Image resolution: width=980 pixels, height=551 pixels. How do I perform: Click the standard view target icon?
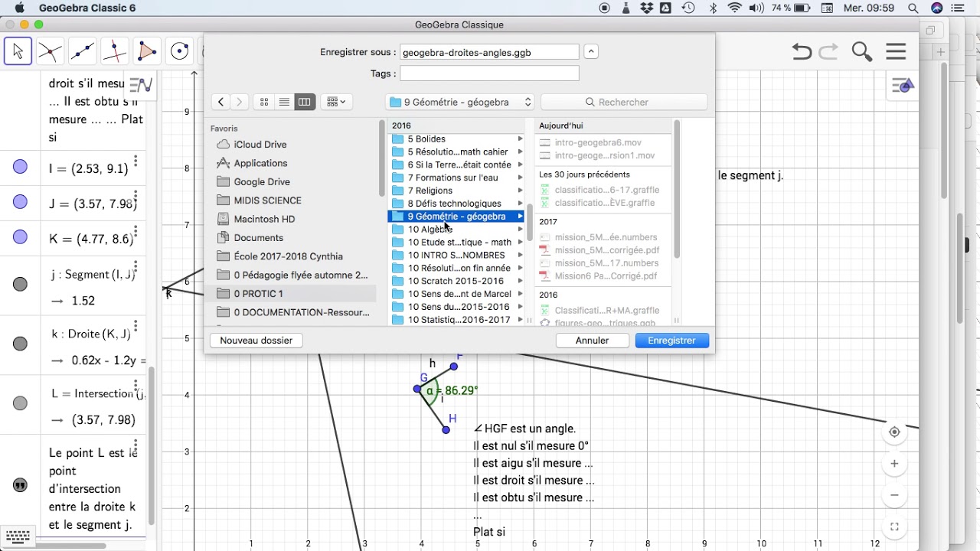click(894, 432)
